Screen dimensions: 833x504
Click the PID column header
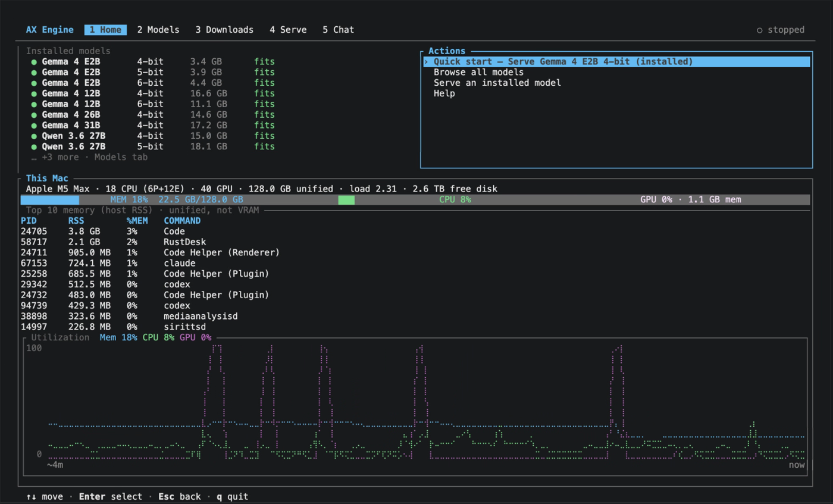[x=29, y=221]
